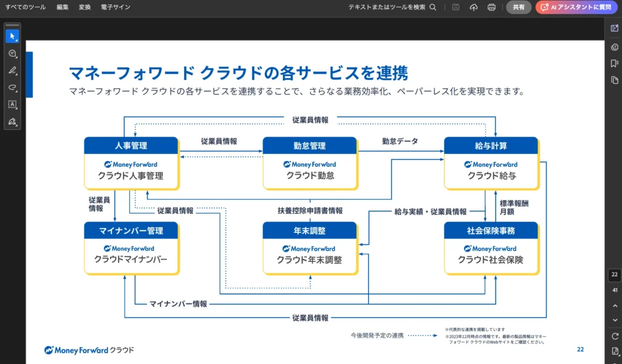Click the print icon
Image resolution: width=622 pixels, height=364 pixels.
point(491,7)
